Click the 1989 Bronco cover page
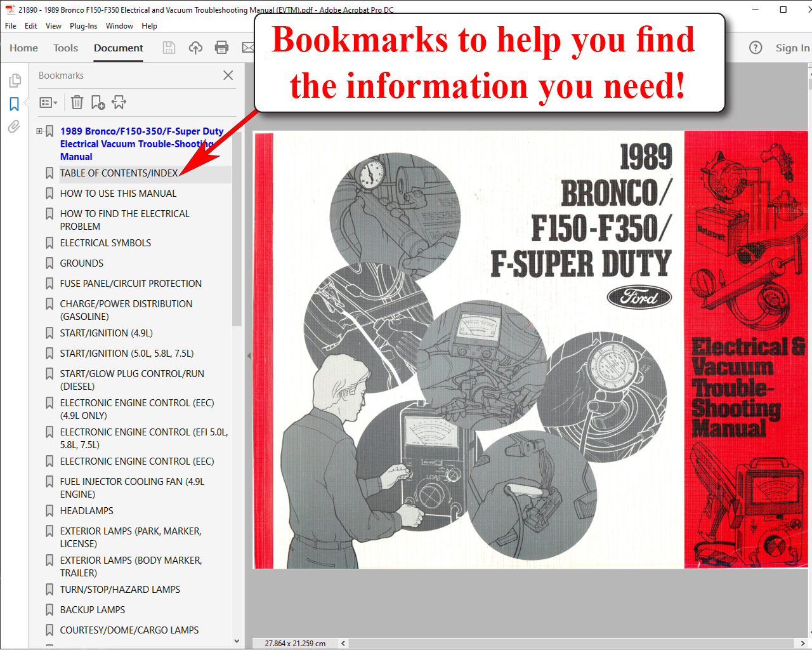 pyautogui.click(x=529, y=350)
